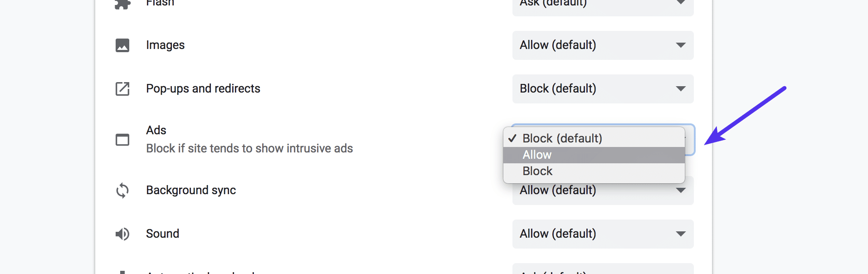Click the Pop-ups and redirects label
Screen dimensions: 868x274
(203, 89)
